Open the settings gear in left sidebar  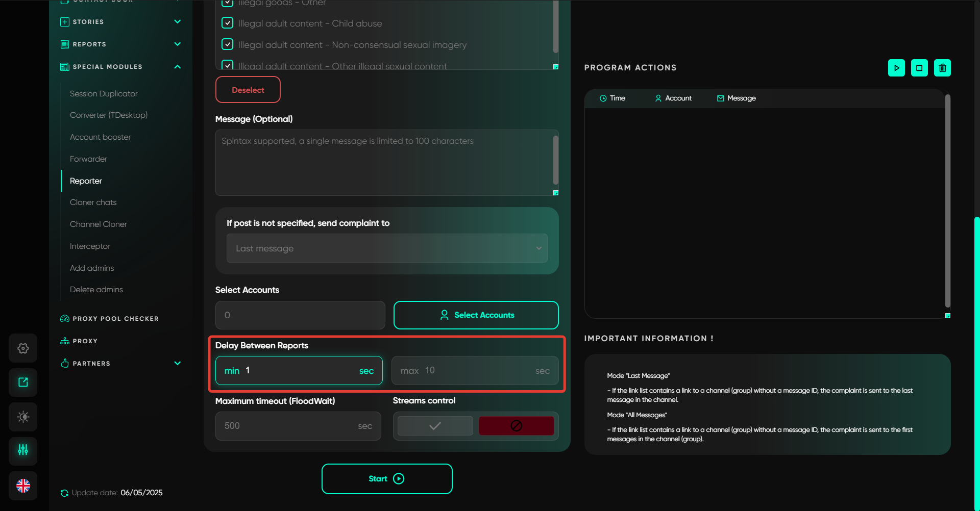[x=23, y=348]
